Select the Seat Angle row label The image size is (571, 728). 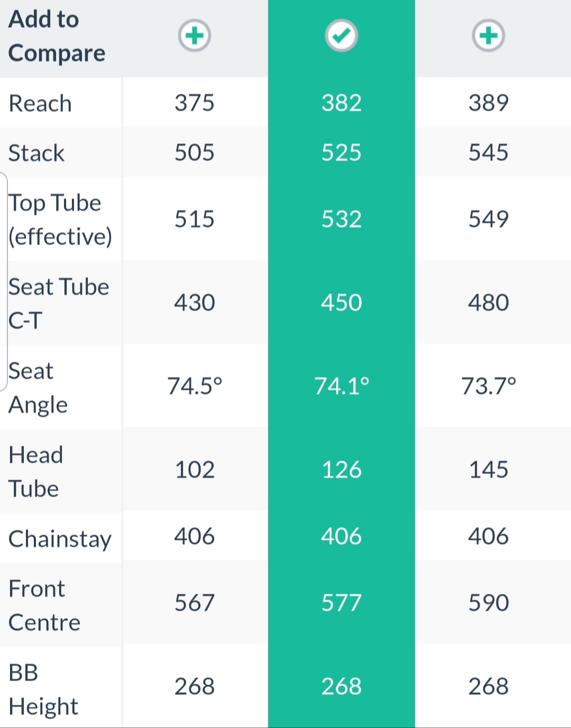tap(38, 388)
